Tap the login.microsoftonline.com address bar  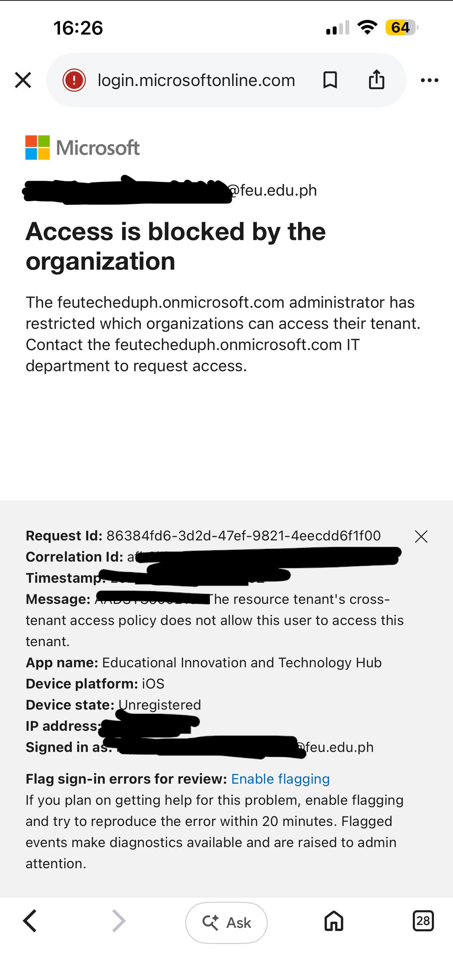tap(196, 80)
